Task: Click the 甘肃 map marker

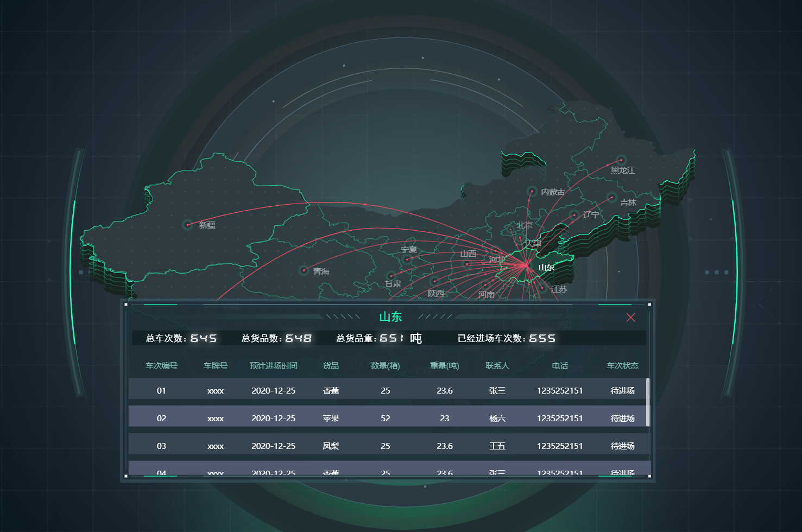Action: pos(391,276)
